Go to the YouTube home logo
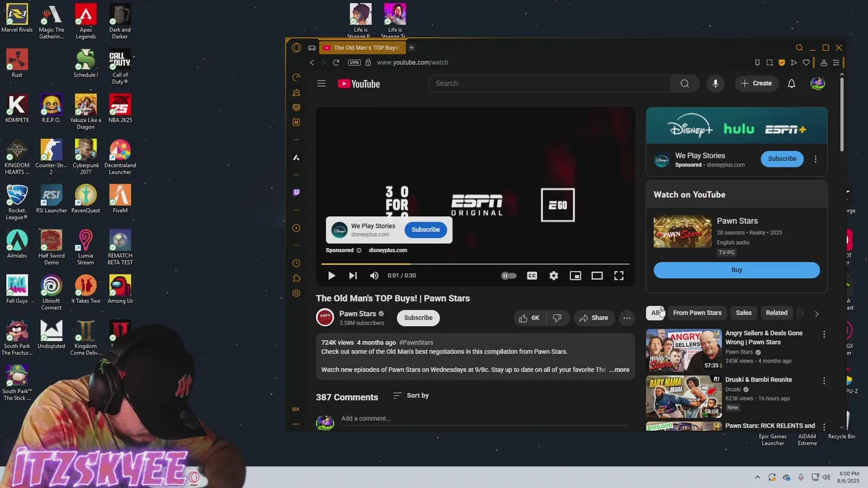Image resolution: width=868 pixels, height=488 pixels. (359, 84)
